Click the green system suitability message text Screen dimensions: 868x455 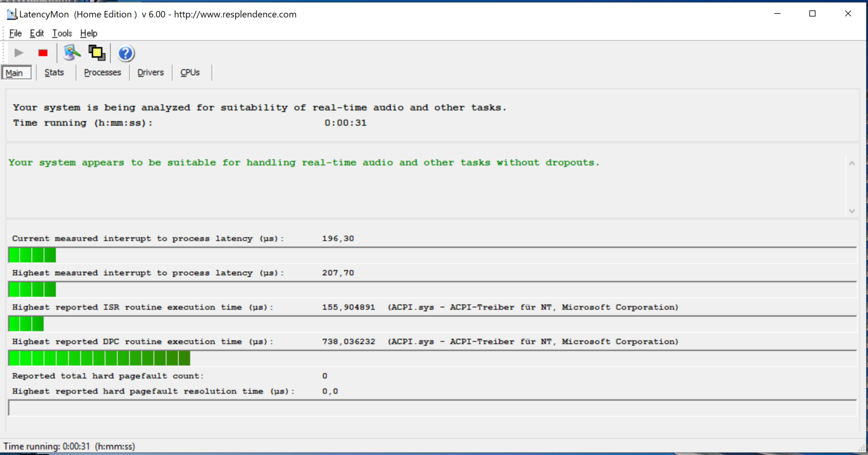coord(304,163)
